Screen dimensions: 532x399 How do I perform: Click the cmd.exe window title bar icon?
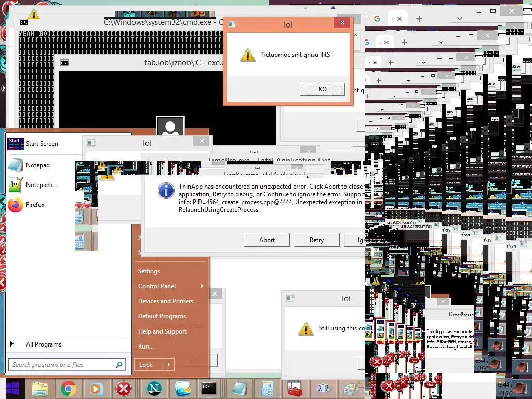(24, 22)
